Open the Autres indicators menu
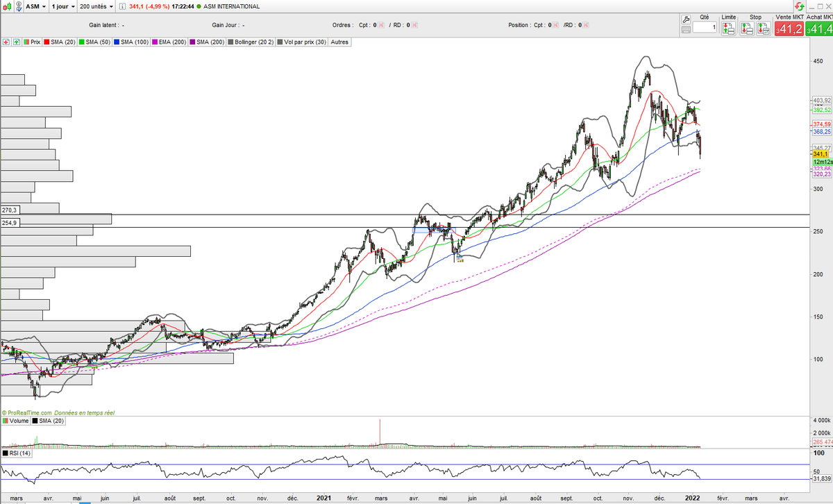 point(339,42)
